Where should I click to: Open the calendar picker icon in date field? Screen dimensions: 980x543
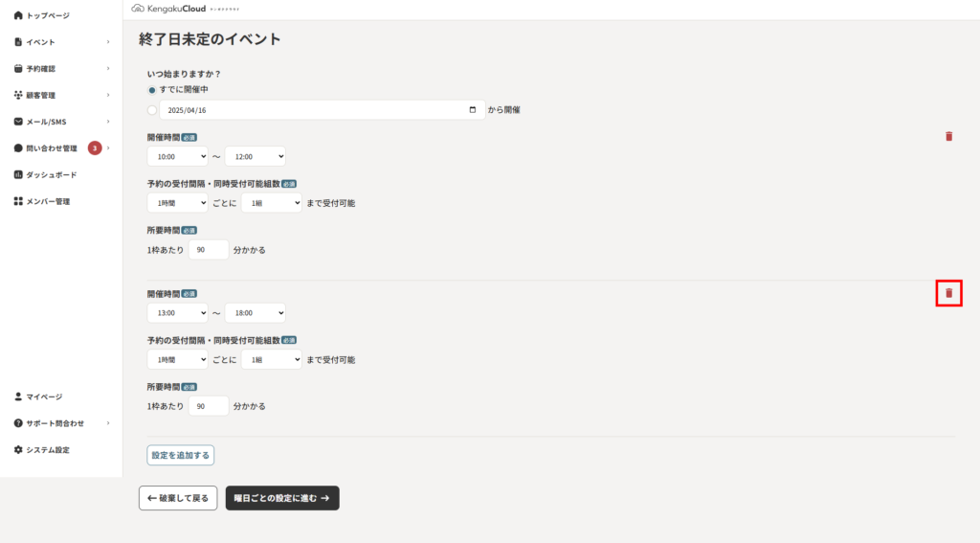473,109
